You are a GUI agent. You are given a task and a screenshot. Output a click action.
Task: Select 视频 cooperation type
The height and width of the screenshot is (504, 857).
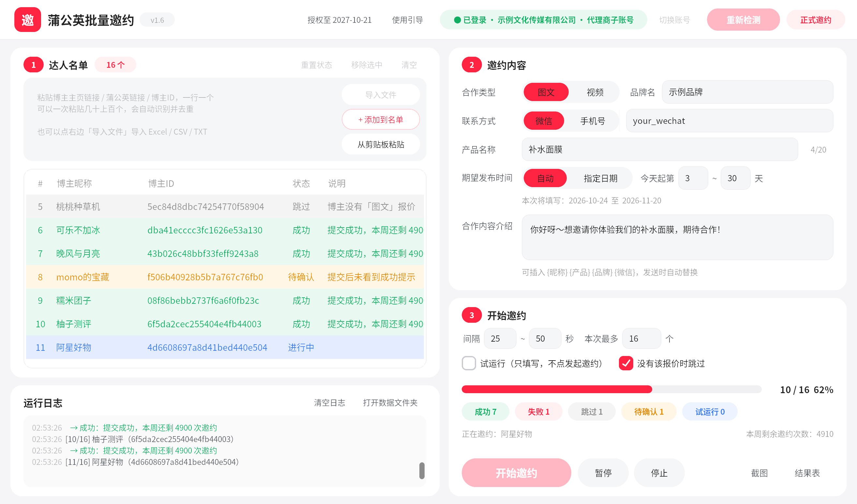pos(595,92)
